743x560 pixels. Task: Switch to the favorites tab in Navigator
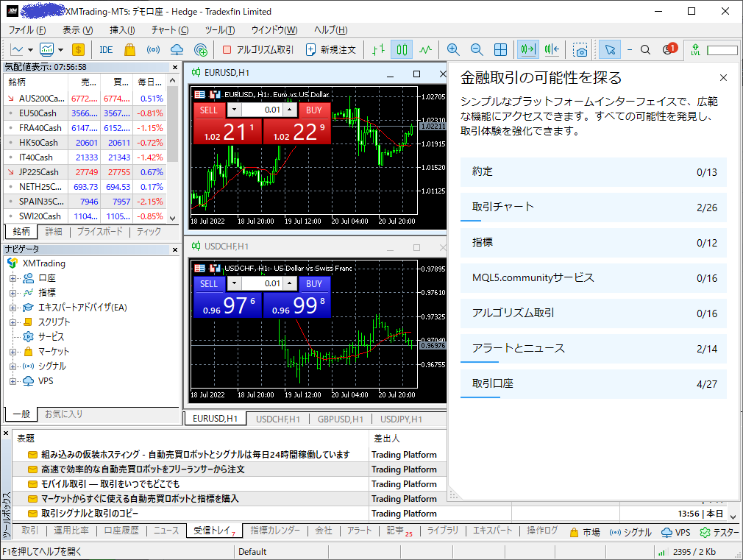[63, 414]
